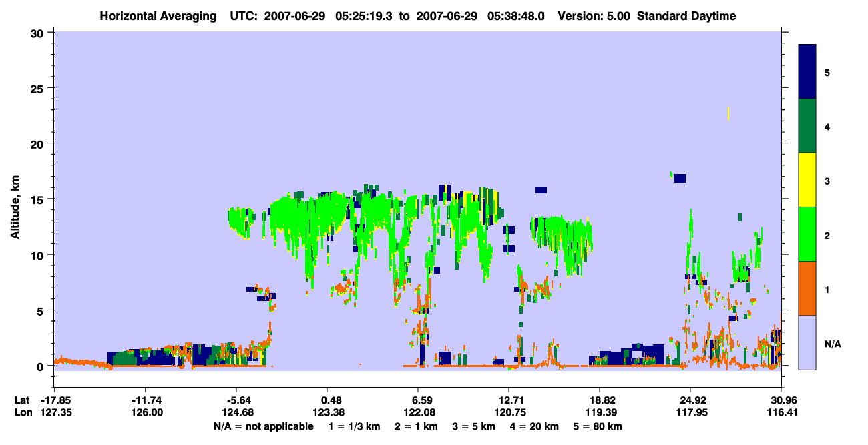Click the longitude value '127.35'
This screenshot has height=445, width=868.
click(57, 413)
